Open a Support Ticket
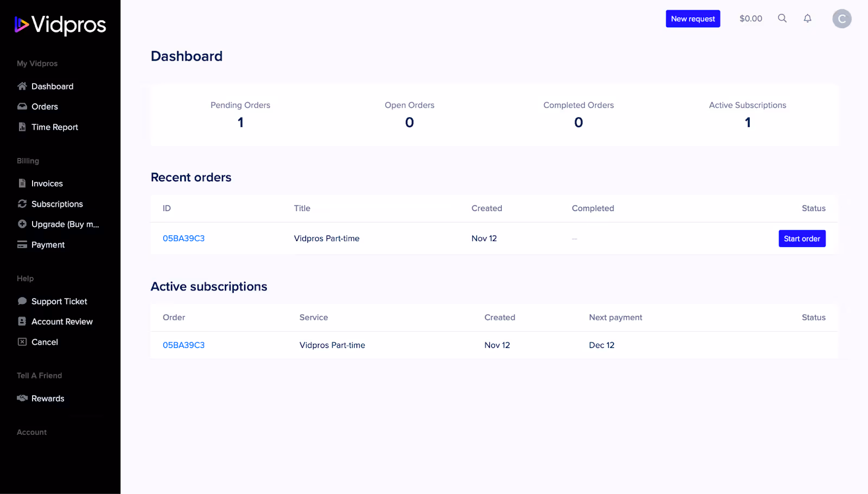 point(60,301)
